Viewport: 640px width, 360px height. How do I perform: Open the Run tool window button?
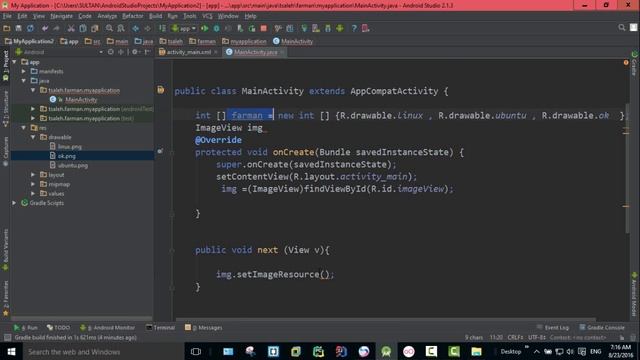[25, 327]
